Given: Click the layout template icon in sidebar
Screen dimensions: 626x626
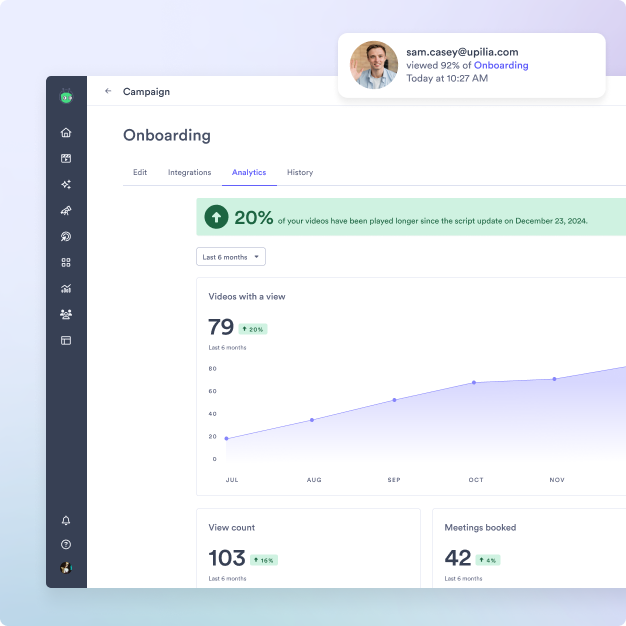Looking at the screenshot, I should tap(66, 340).
